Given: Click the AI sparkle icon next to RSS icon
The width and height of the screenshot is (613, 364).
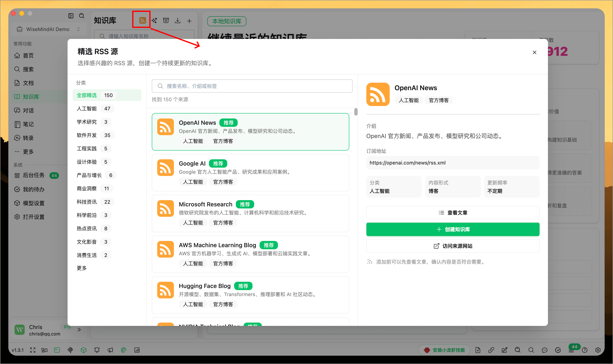Looking at the screenshot, I should tap(154, 20).
